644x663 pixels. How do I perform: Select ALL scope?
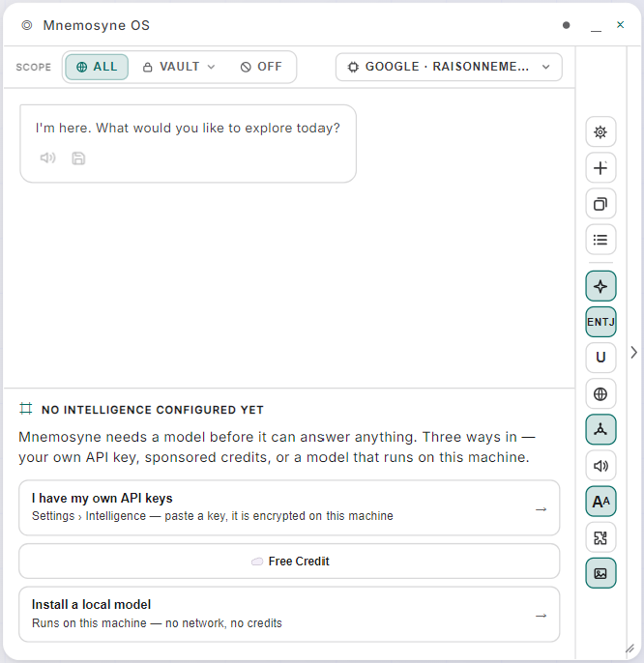(97, 67)
